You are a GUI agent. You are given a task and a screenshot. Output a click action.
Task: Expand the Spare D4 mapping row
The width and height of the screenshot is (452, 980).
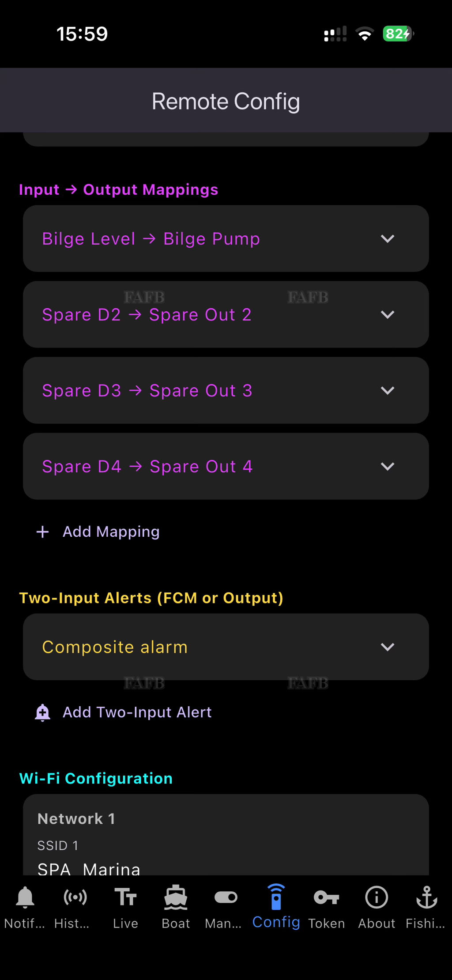click(x=387, y=467)
